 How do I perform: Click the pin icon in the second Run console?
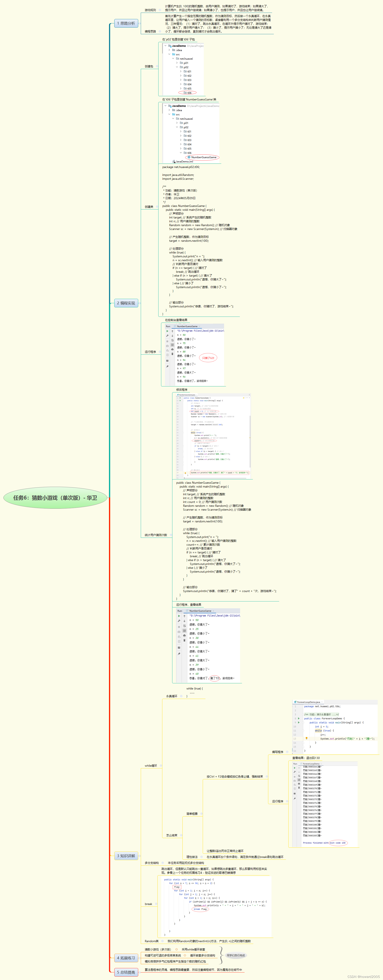[179, 654]
